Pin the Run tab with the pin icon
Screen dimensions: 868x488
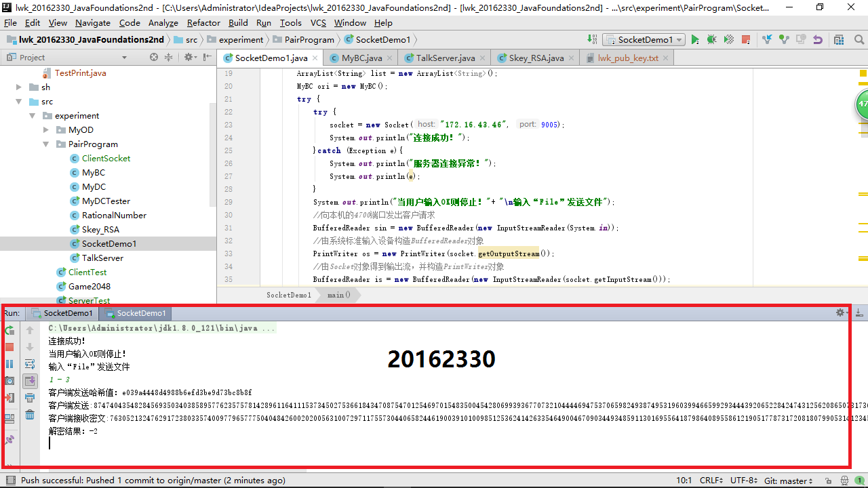(9, 440)
